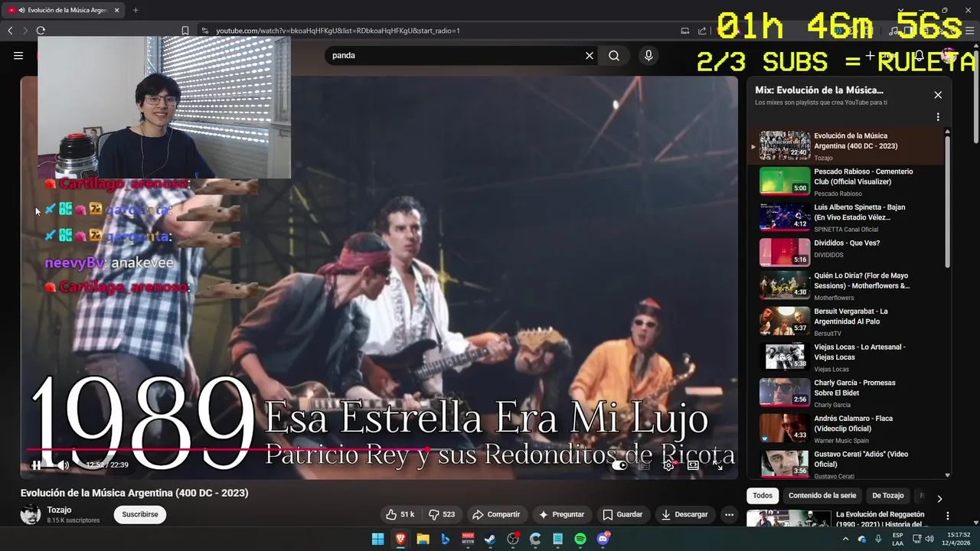The image size is (980, 551).
Task: Select the 'Todos' filter chip
Action: 763,495
